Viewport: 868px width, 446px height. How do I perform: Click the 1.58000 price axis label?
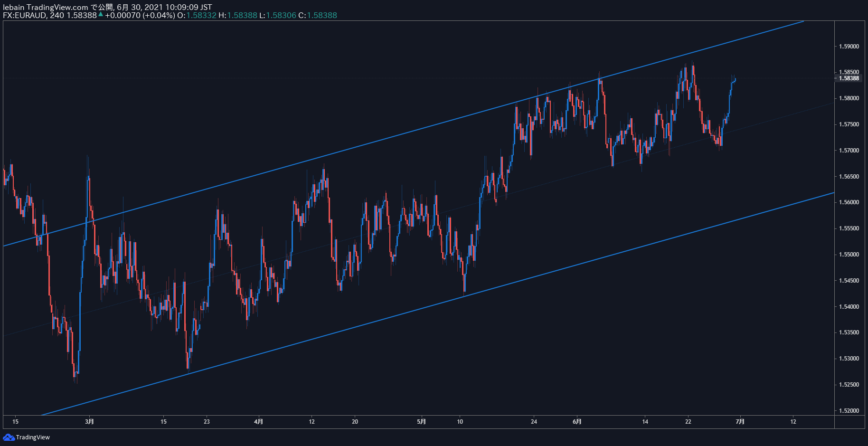(849, 98)
